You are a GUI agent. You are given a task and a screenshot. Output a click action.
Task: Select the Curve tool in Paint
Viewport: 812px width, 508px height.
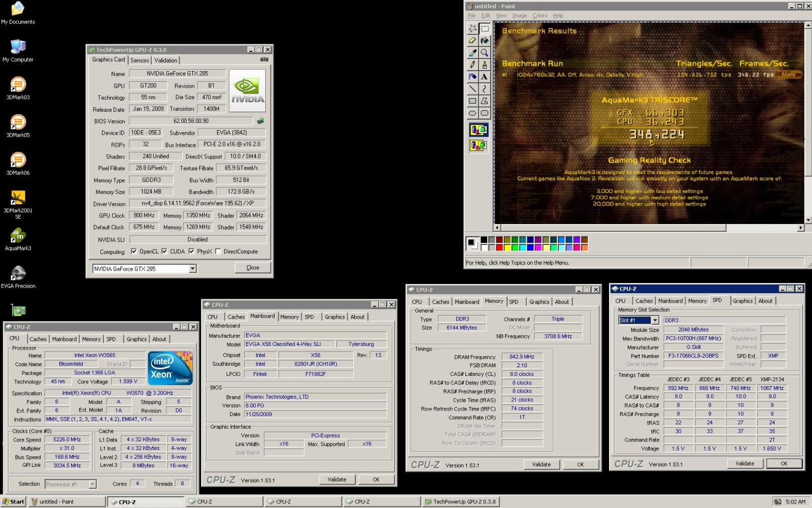pos(485,89)
